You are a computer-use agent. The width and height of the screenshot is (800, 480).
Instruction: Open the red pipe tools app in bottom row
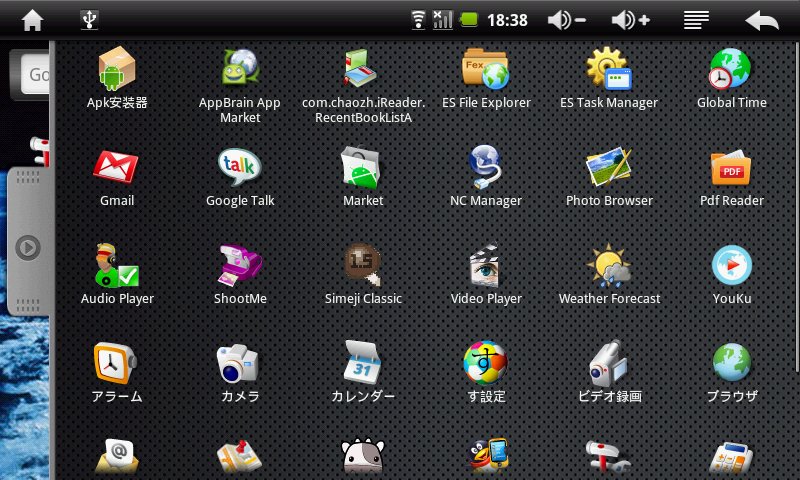pos(607,457)
